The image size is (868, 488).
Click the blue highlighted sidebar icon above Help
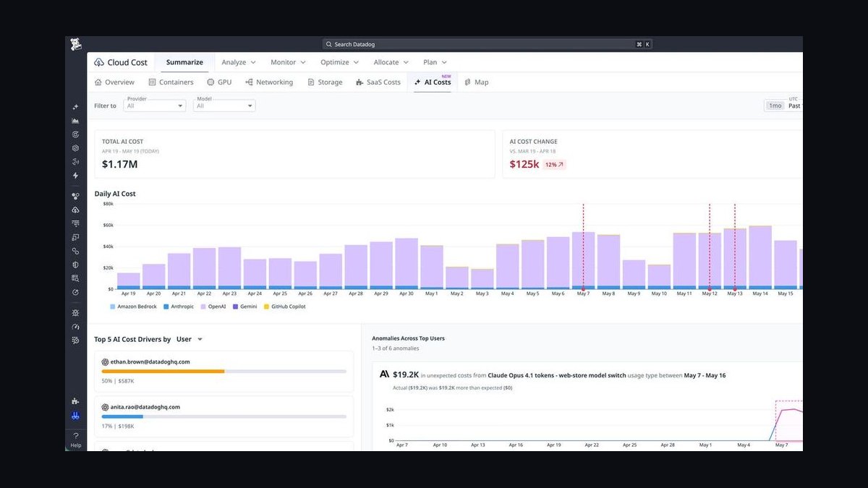tap(76, 416)
